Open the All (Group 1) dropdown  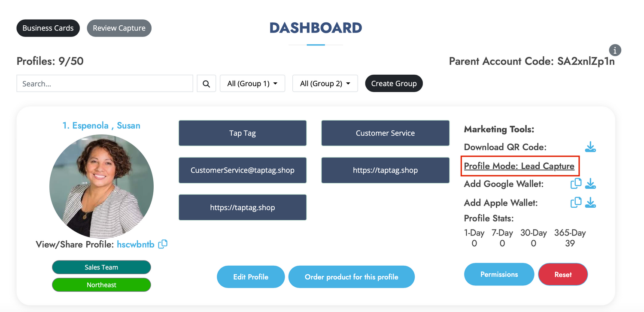click(x=252, y=83)
